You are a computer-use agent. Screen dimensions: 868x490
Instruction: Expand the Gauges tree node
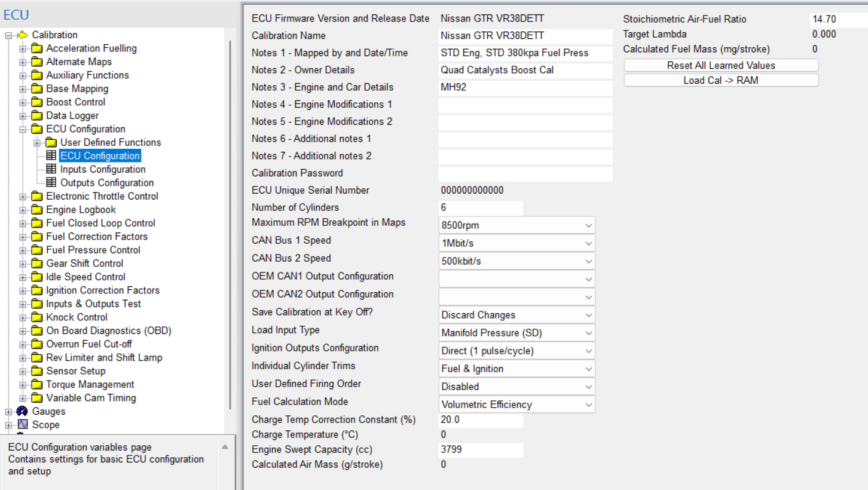coord(8,412)
